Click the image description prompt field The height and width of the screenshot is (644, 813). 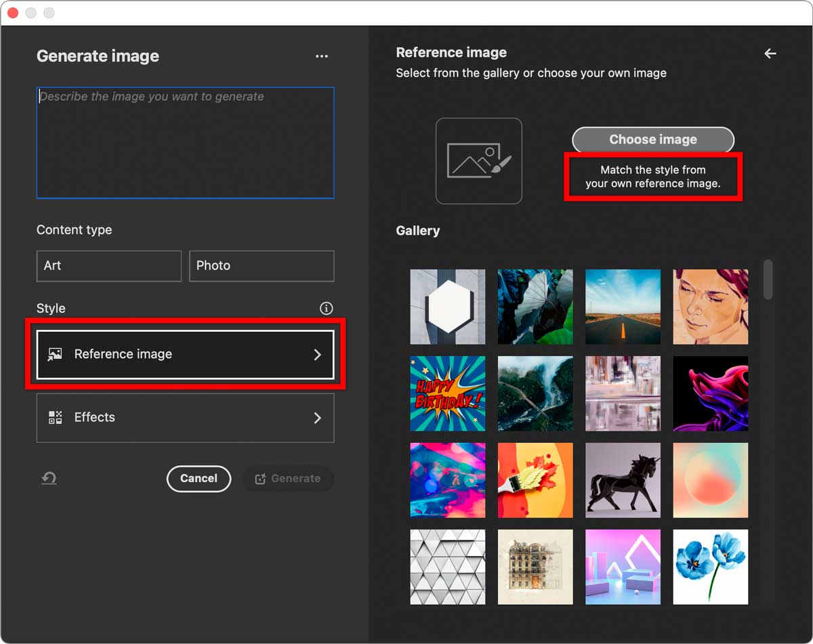(x=185, y=142)
